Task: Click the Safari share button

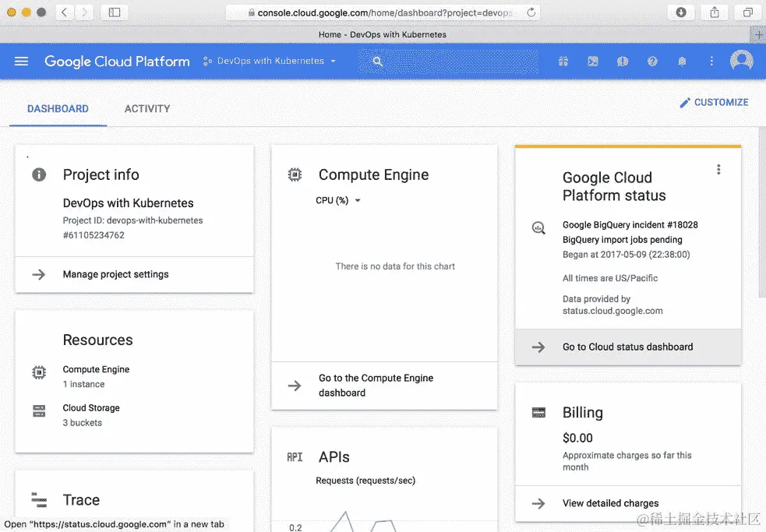Action: [715, 12]
